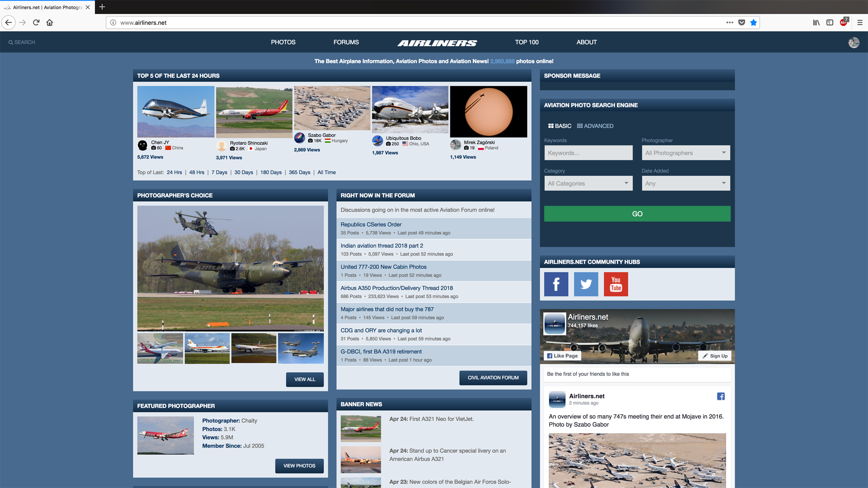Click Mirek Zagórski photographer avatar

(x=455, y=145)
